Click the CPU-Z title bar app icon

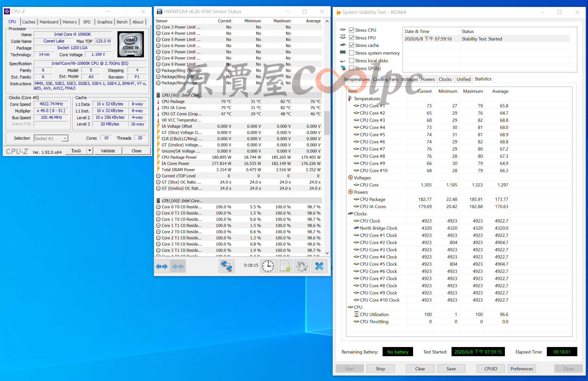pyautogui.click(x=7, y=11)
